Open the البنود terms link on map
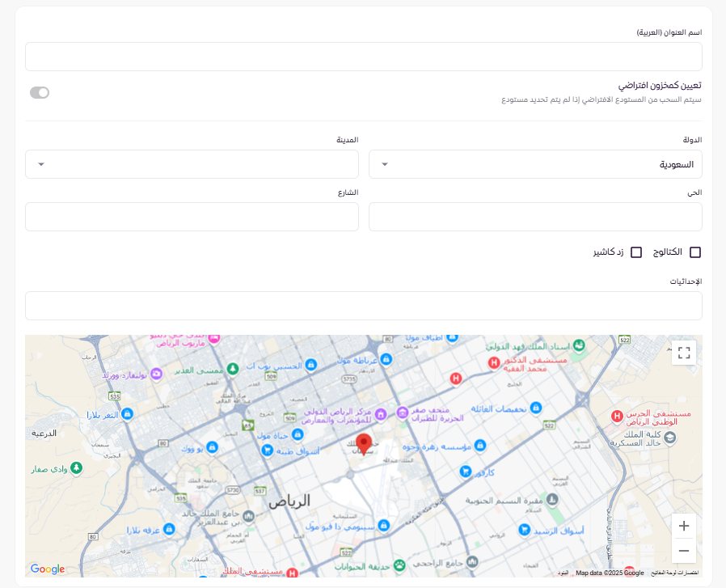The image size is (726, 588). coord(563,573)
